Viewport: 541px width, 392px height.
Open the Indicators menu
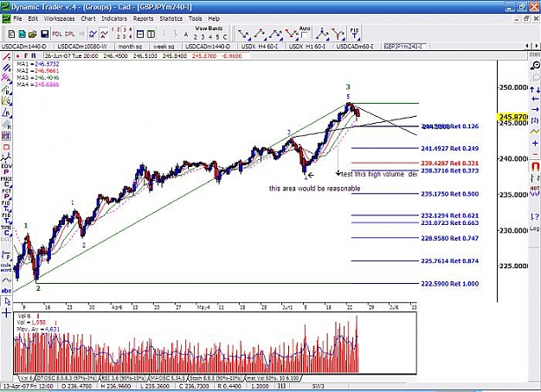pos(114,19)
